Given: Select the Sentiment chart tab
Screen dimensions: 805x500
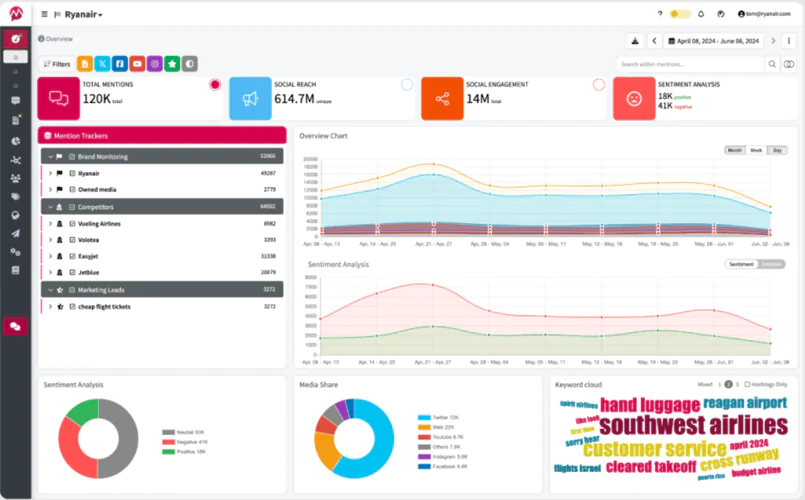Looking at the screenshot, I should 741,264.
